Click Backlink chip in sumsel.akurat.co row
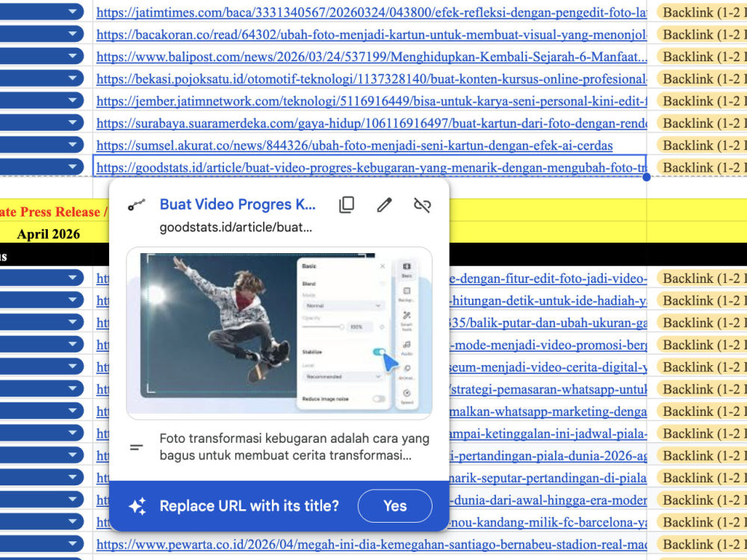 click(x=701, y=146)
